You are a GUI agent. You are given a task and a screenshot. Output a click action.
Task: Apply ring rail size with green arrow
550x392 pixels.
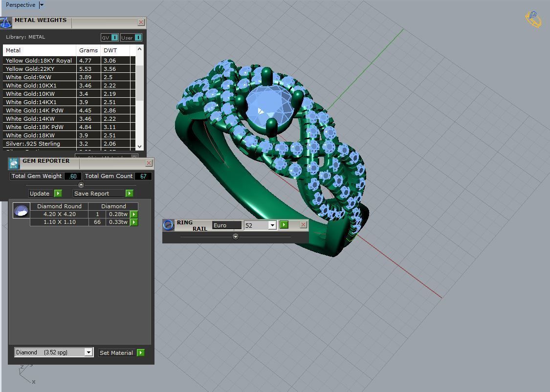click(284, 225)
